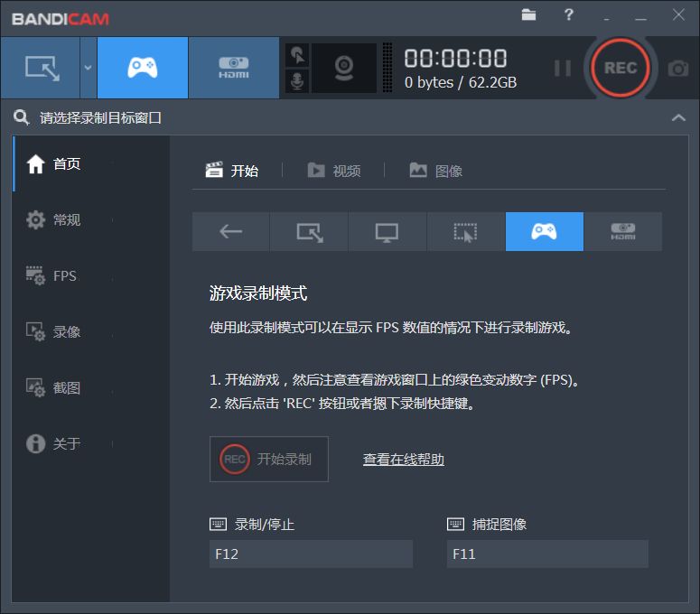
Task: Open the 常规 settings section
Action: [x=66, y=220]
